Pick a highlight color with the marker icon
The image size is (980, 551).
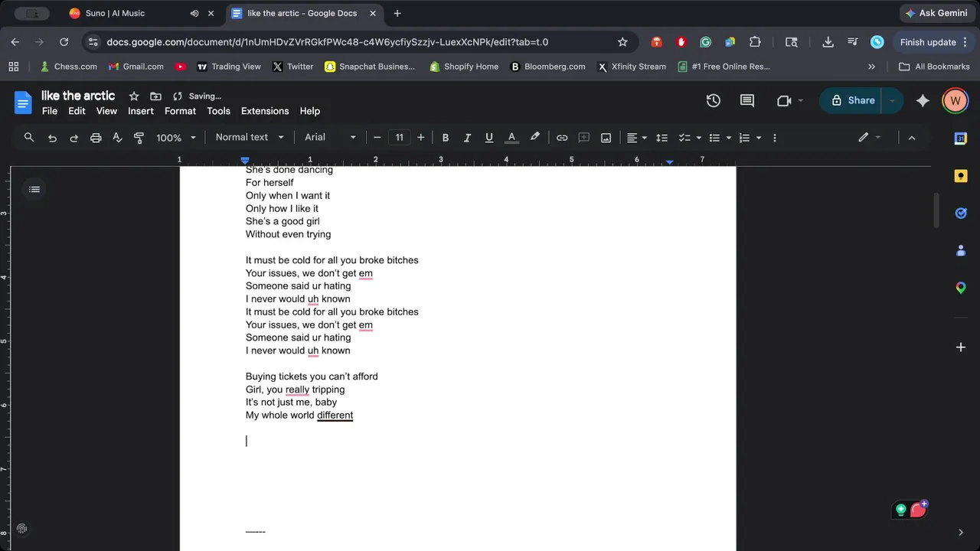(534, 138)
